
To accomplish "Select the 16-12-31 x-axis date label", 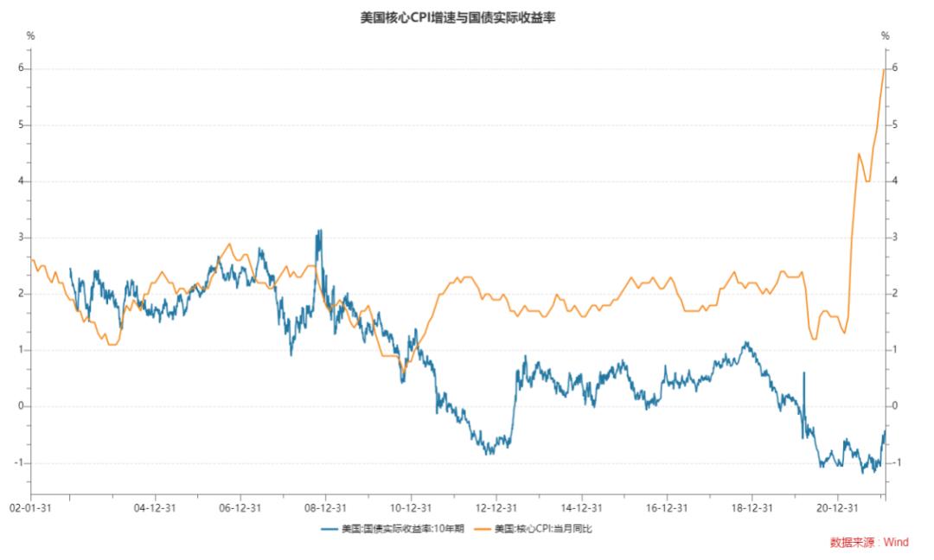I will (666, 508).
